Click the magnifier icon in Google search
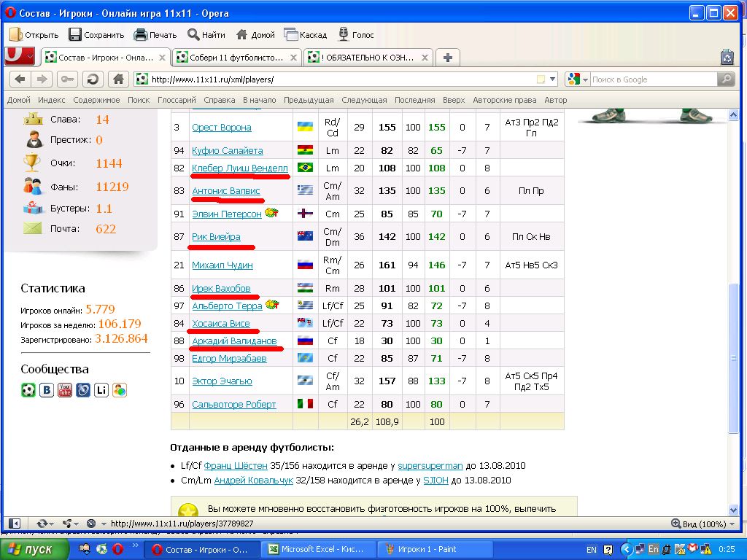The height and width of the screenshot is (560, 747). click(725, 79)
